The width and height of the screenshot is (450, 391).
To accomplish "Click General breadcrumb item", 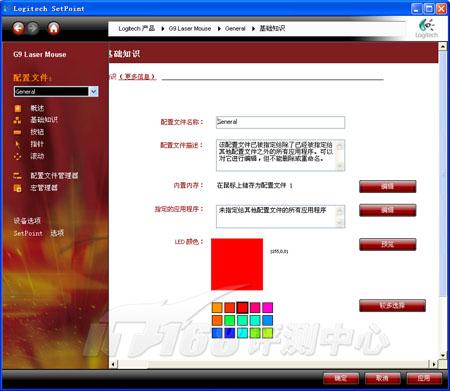I will pyautogui.click(x=235, y=29).
